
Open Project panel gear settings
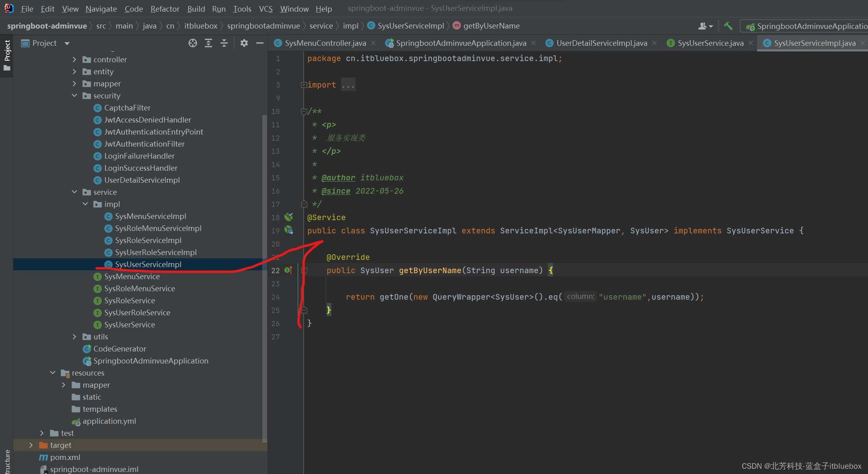(244, 43)
